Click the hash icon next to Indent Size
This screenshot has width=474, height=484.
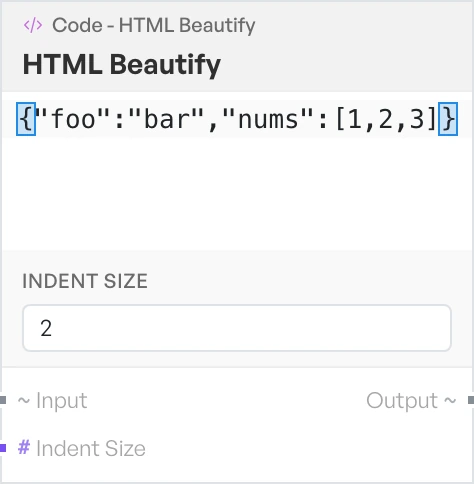pyautogui.click(x=24, y=447)
